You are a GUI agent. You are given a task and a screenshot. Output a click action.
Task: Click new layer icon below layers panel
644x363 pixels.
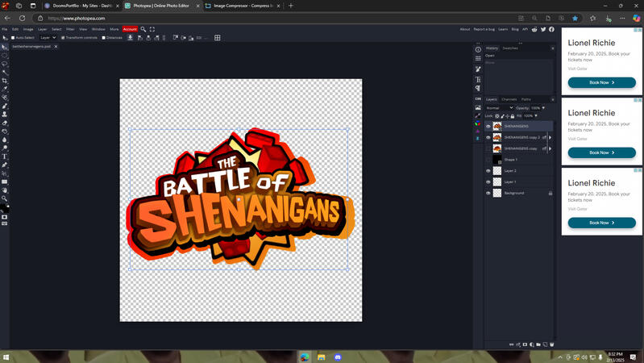click(x=545, y=344)
